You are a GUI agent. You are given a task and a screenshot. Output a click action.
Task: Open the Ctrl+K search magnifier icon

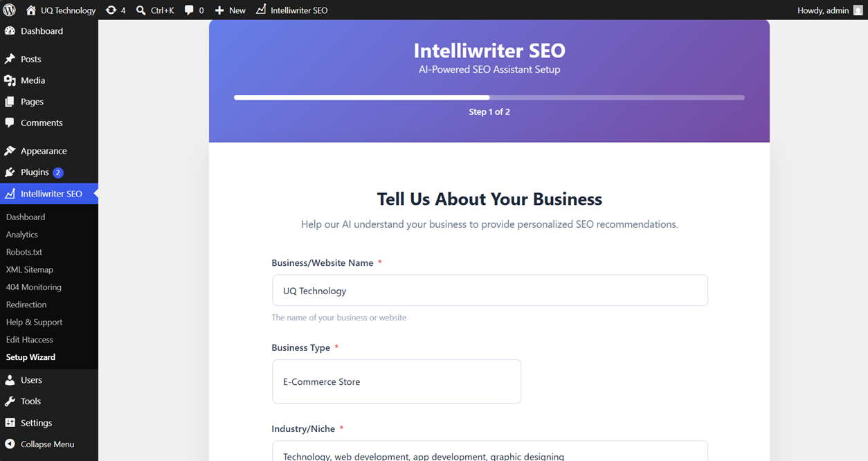click(141, 10)
